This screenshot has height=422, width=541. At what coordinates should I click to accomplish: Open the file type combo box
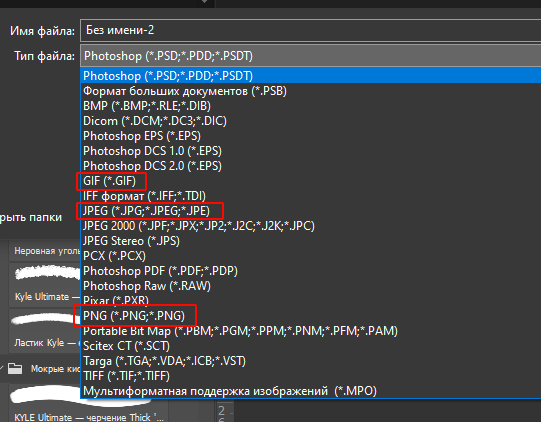[x=311, y=56]
